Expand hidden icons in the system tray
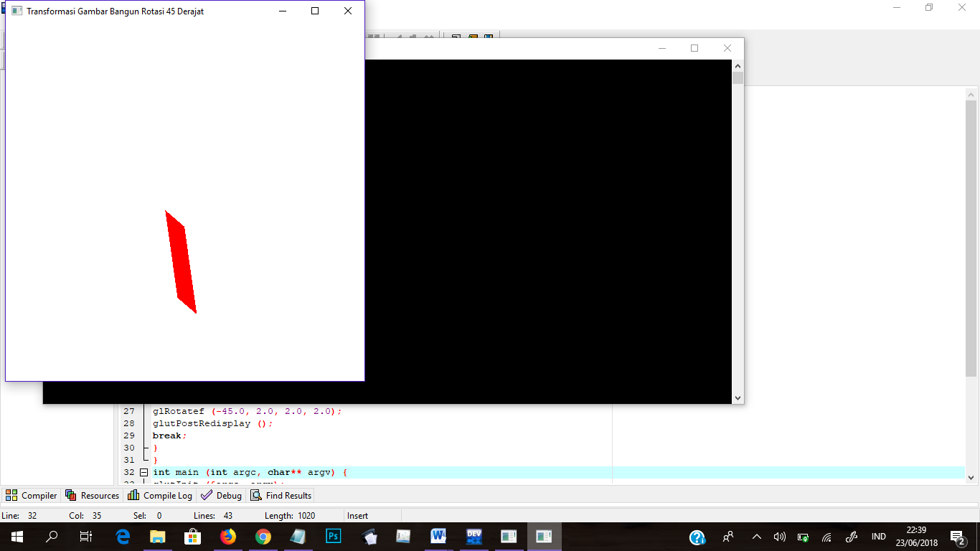The width and height of the screenshot is (980, 551). [x=756, y=536]
